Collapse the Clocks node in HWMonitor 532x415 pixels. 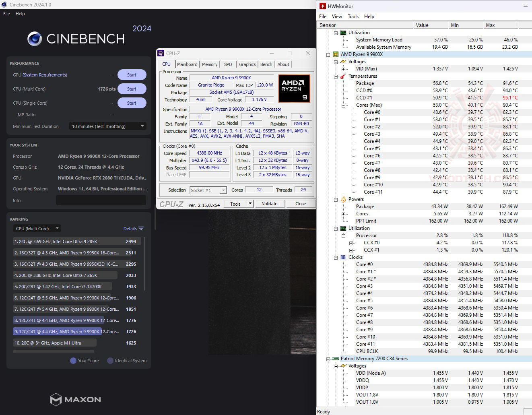point(336,257)
